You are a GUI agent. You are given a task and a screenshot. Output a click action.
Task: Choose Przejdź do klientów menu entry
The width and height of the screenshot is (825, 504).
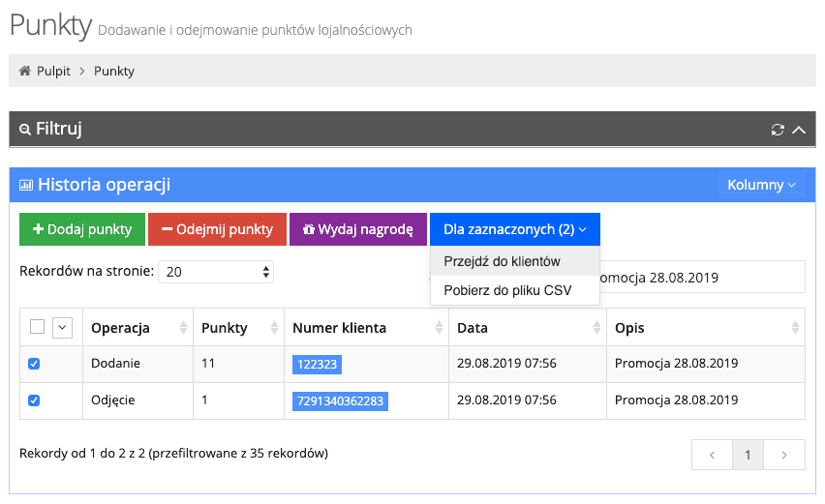[x=514, y=261]
